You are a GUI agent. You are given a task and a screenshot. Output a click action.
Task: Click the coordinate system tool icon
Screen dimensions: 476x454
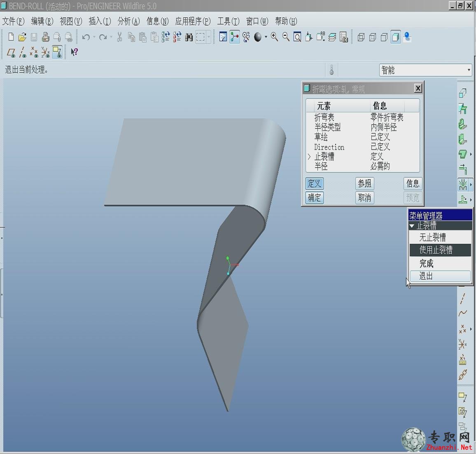(x=463, y=344)
